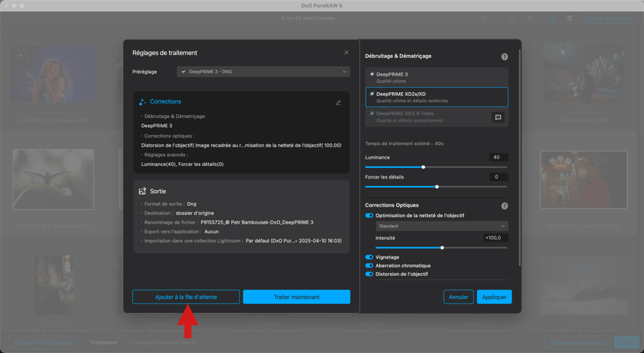Click the 'Export vers l'application : Aucun' line
Screen dimensions: 644x353
pyautogui.click(x=181, y=232)
